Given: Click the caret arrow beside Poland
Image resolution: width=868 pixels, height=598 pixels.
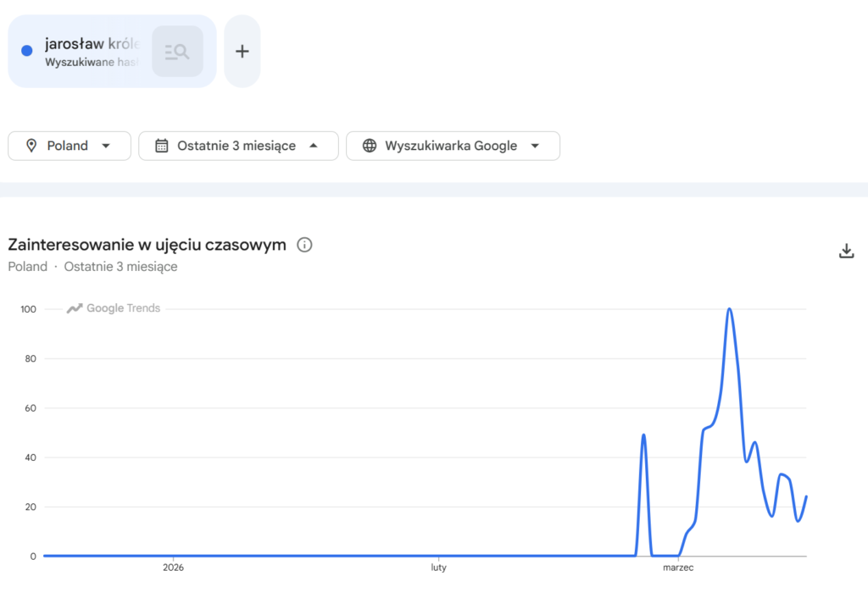Looking at the screenshot, I should 106,146.
